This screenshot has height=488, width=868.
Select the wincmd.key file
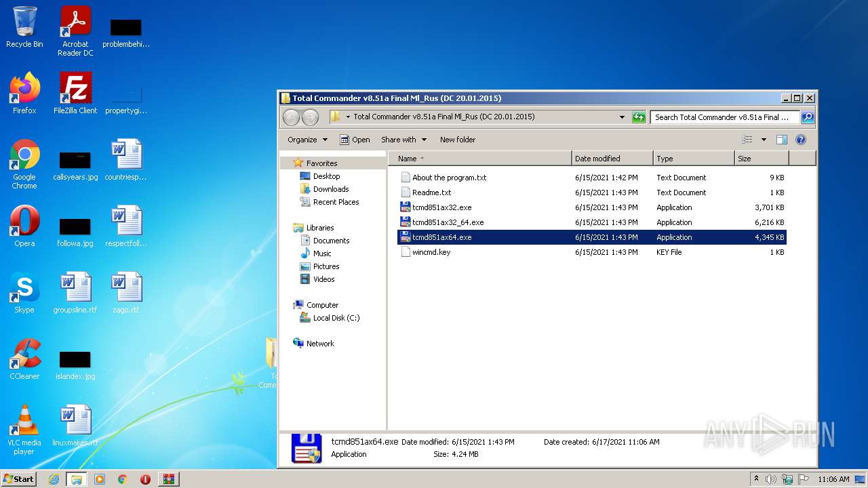coord(592,252)
